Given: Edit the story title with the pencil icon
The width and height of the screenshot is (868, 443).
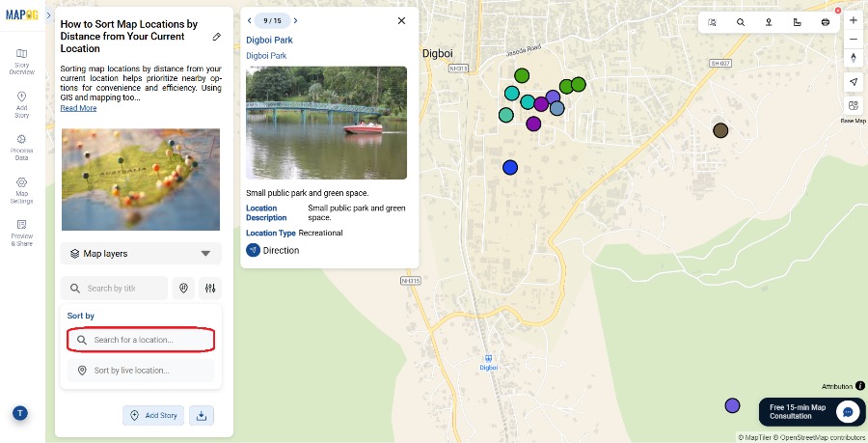Looking at the screenshot, I should coord(216,37).
